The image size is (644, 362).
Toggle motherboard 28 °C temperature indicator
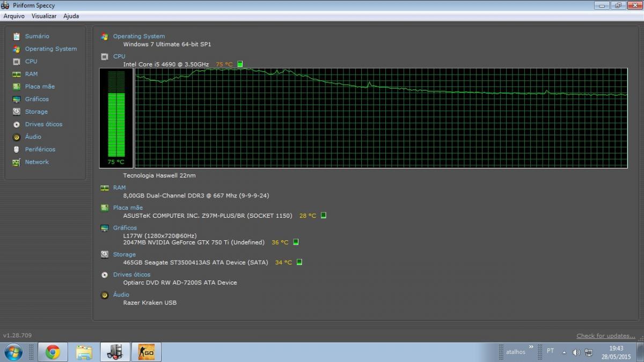(x=324, y=216)
